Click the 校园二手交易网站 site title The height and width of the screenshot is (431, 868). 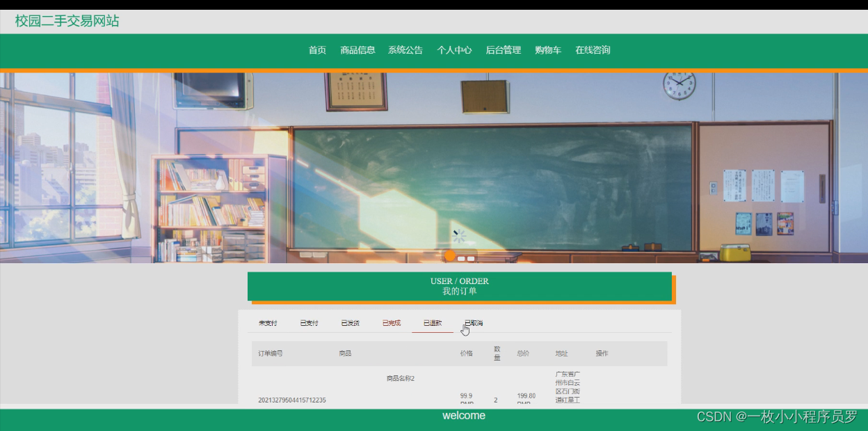click(67, 21)
